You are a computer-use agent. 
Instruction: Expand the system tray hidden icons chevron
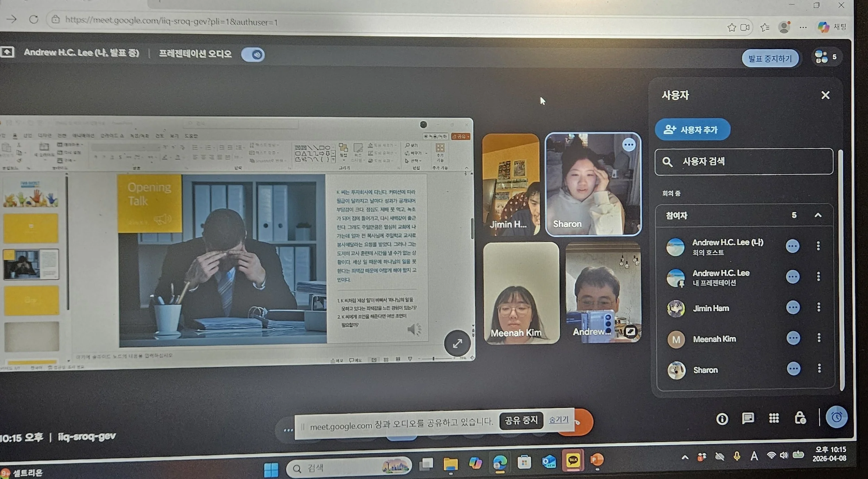click(x=685, y=457)
